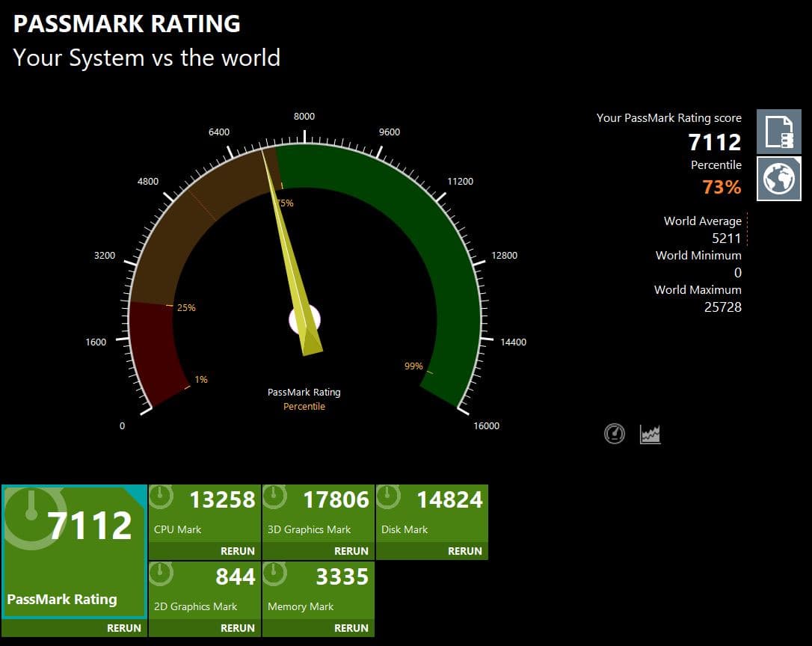Click the Your System vs the world subtitle
Image resolution: width=812 pixels, height=646 pixels.
coord(147,58)
